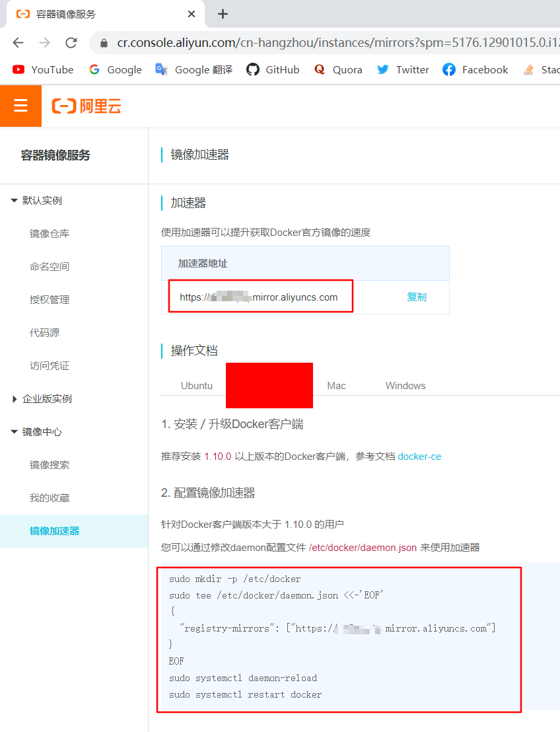Click the /etc/docker/daemon.json path text
Viewport: 560px width, 732px height.
tap(363, 548)
